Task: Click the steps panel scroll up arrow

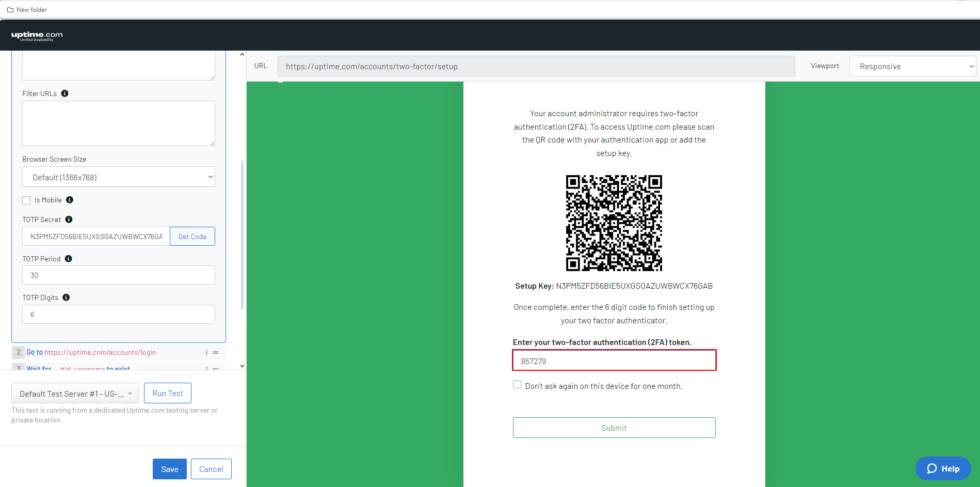Action: [x=242, y=54]
